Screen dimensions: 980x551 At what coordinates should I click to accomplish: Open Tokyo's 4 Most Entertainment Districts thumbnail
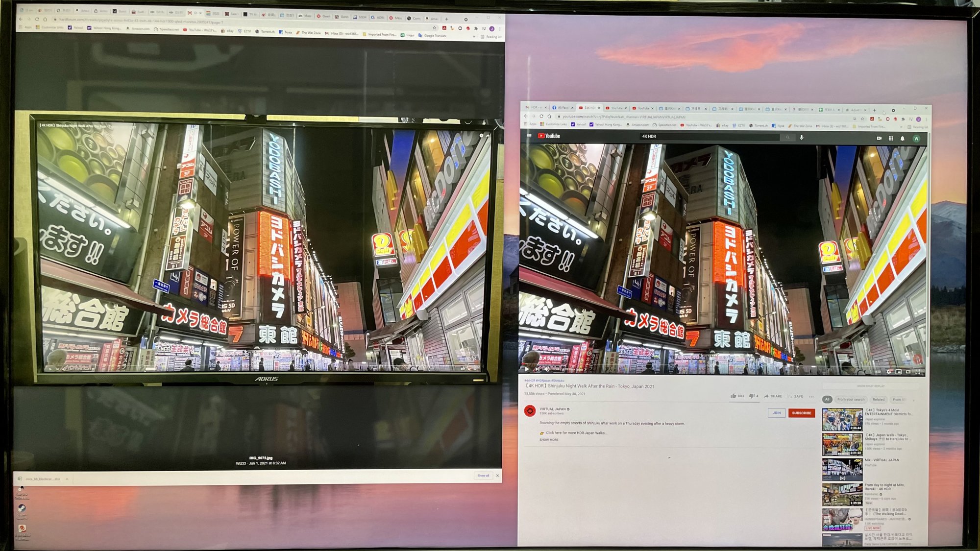(x=842, y=419)
